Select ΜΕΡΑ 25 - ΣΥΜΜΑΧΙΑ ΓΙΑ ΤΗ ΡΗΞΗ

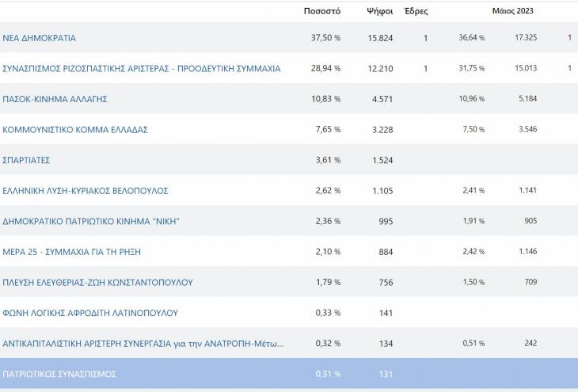(71, 252)
